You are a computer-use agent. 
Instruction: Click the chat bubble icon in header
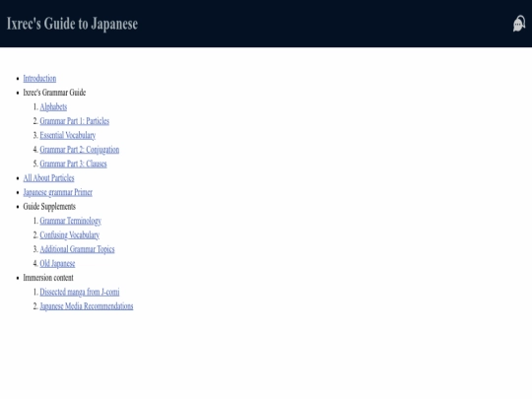point(519,24)
